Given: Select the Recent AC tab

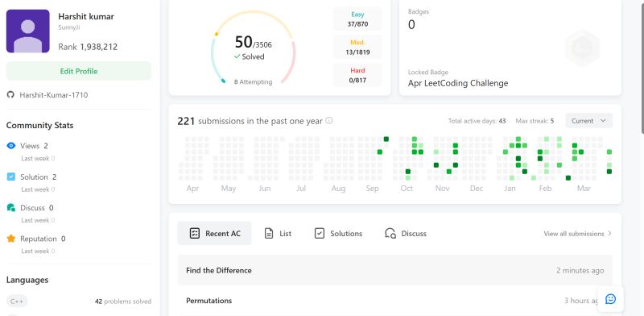Looking at the screenshot, I should [214, 233].
